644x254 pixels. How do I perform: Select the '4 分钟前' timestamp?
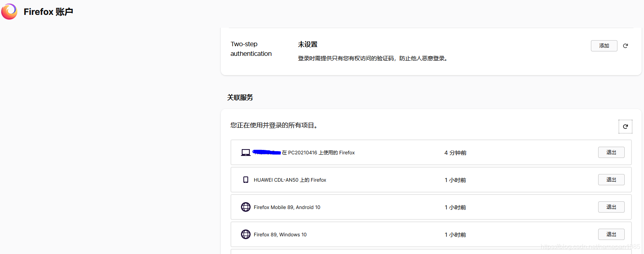tap(455, 153)
